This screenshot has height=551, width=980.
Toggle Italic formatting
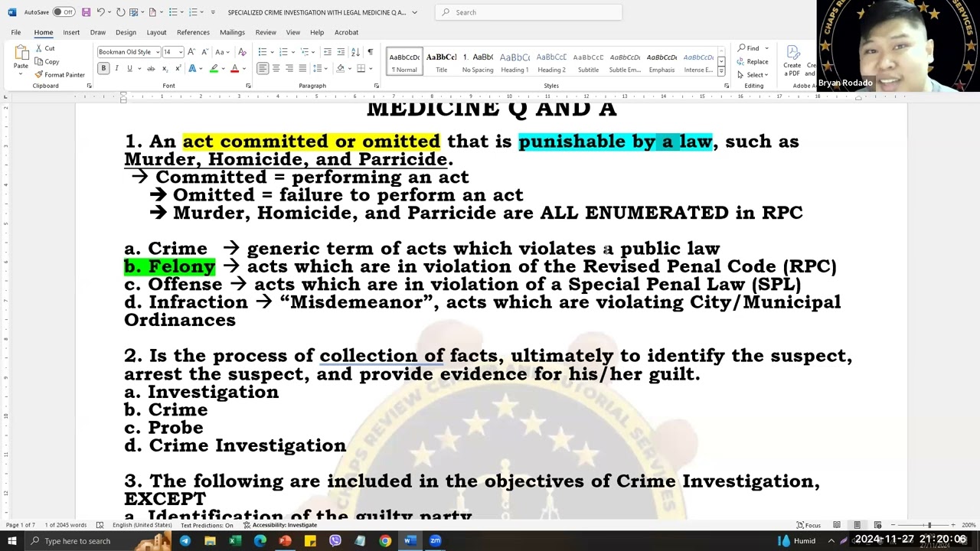pyautogui.click(x=116, y=69)
